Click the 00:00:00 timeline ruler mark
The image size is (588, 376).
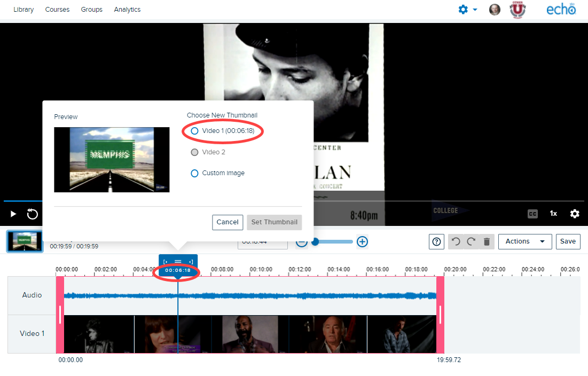coord(67,270)
